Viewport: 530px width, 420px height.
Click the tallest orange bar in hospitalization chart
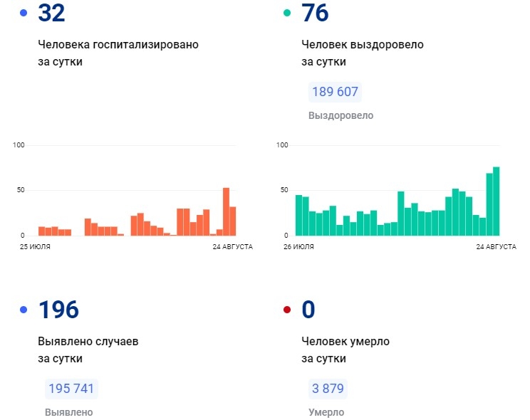[226, 211]
